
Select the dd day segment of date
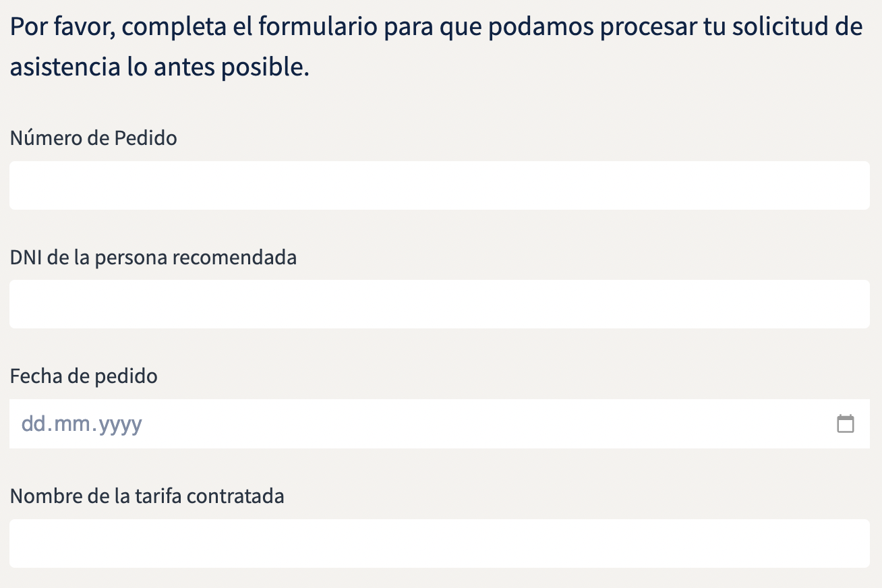[x=32, y=424]
